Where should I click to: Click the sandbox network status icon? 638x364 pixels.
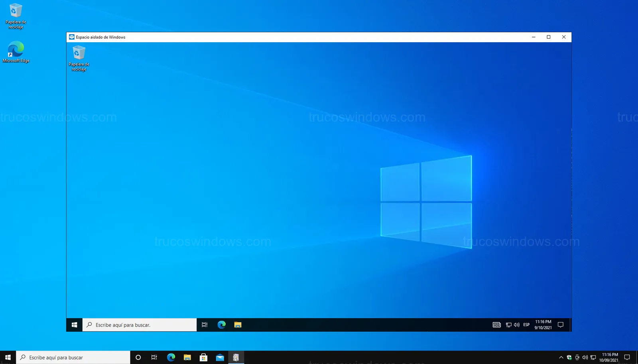click(x=508, y=325)
